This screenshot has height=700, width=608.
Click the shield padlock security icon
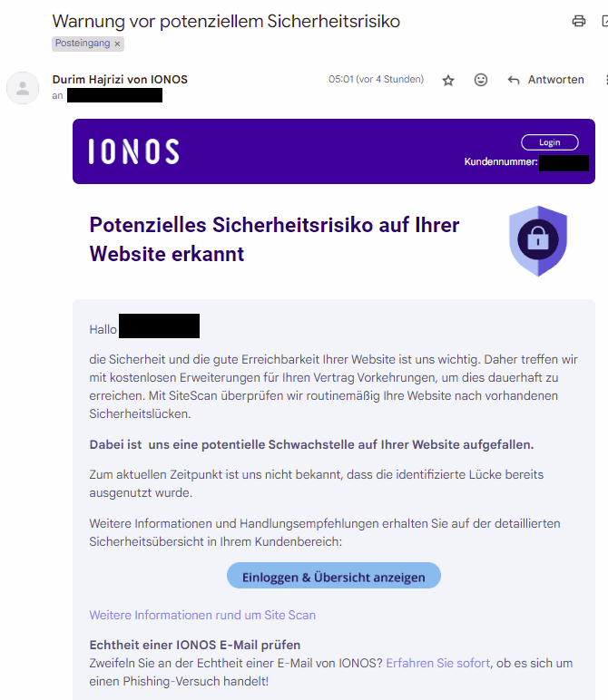pos(538,240)
